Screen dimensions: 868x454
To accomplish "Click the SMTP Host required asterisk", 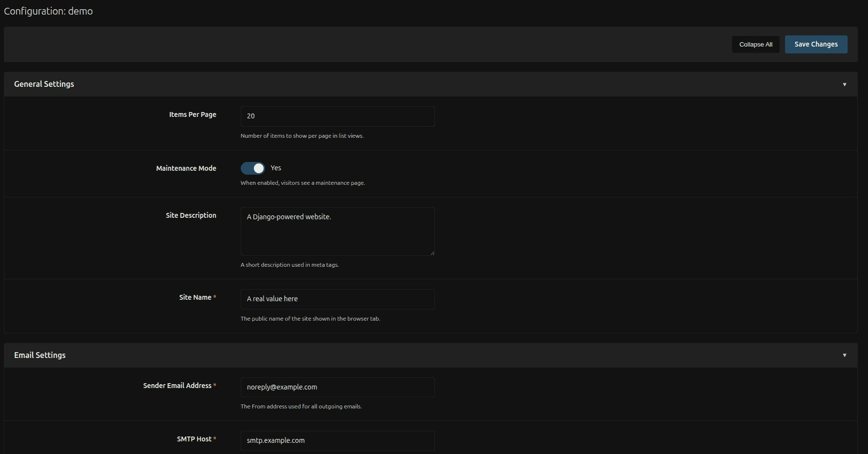I will point(214,438).
